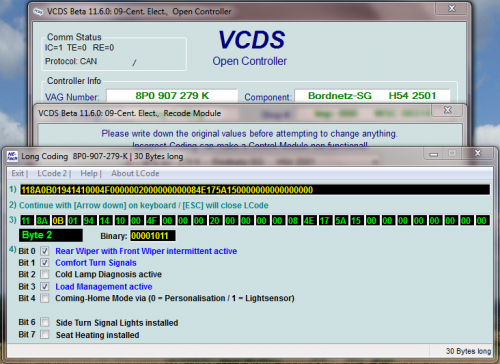Click the VCDS Open Controller title icon
This screenshot has width=500, height=364.
(x=38, y=12)
